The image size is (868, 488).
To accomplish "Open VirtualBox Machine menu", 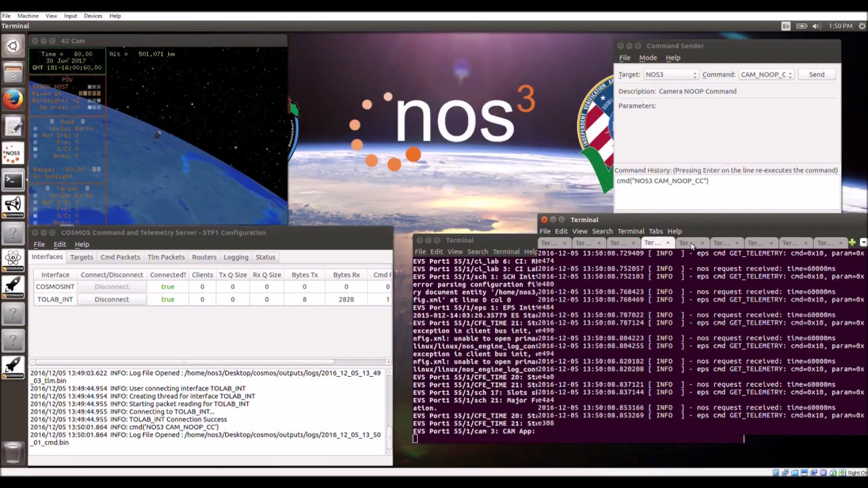I will pos(28,16).
